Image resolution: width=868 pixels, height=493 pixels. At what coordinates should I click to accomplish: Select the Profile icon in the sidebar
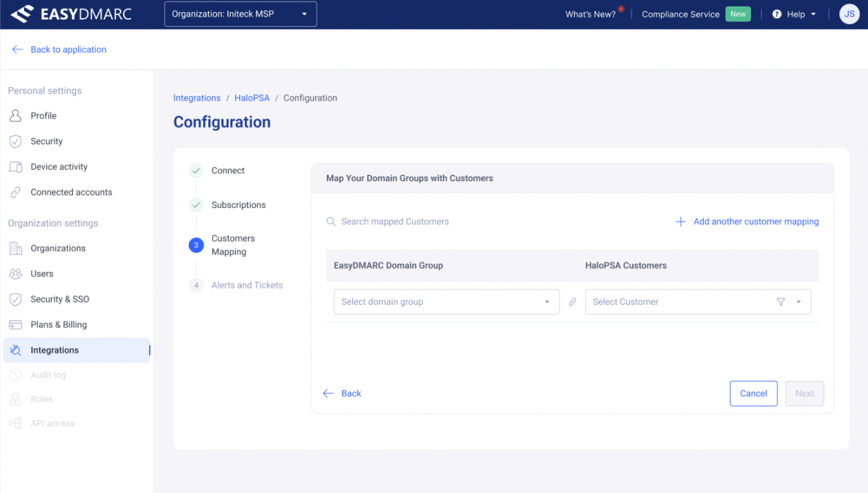[x=16, y=116]
